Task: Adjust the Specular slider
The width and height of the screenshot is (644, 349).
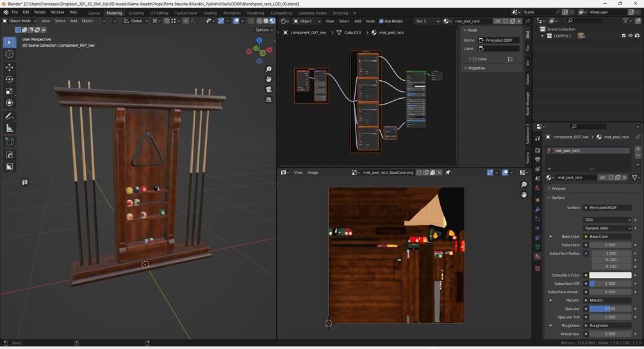Action: 610,309
